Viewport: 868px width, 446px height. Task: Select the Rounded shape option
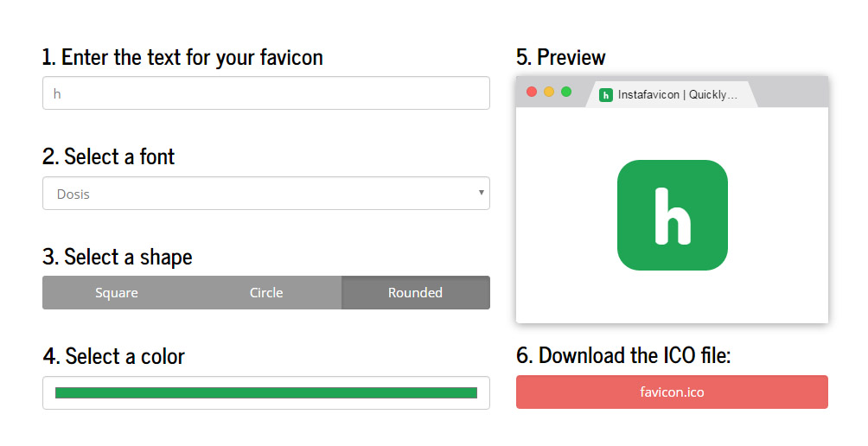pos(416,293)
